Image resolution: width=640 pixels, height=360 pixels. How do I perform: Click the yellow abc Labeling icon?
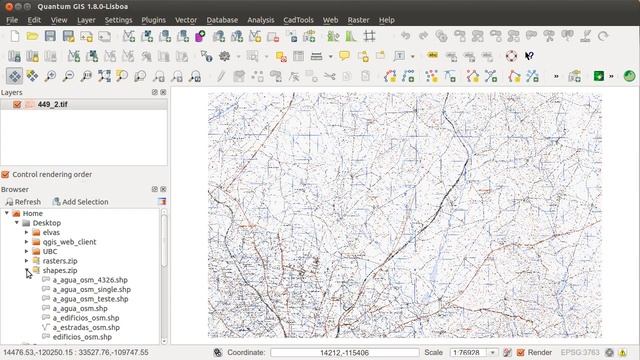[432, 55]
